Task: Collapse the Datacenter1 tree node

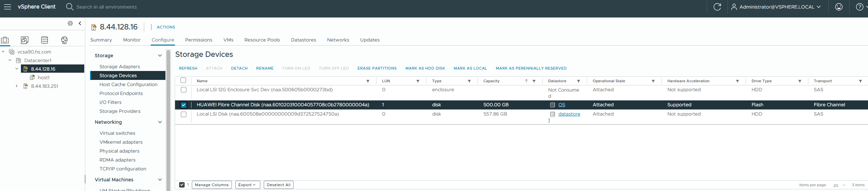Action: coord(10,60)
